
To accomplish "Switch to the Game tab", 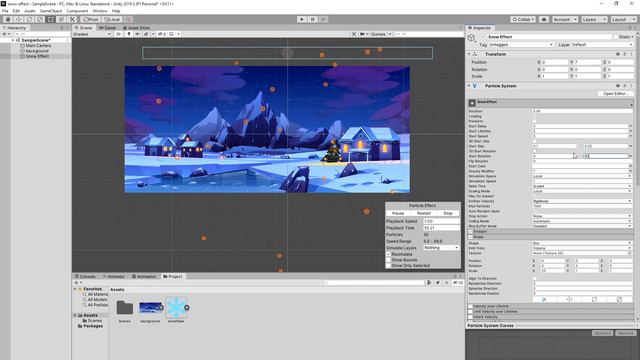I will coord(108,28).
